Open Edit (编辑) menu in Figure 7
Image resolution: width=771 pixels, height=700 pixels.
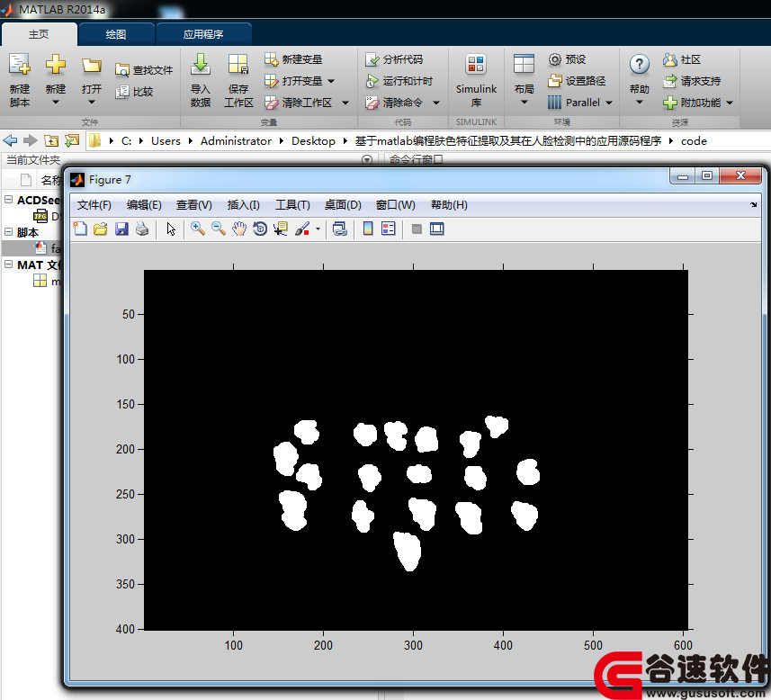click(144, 204)
